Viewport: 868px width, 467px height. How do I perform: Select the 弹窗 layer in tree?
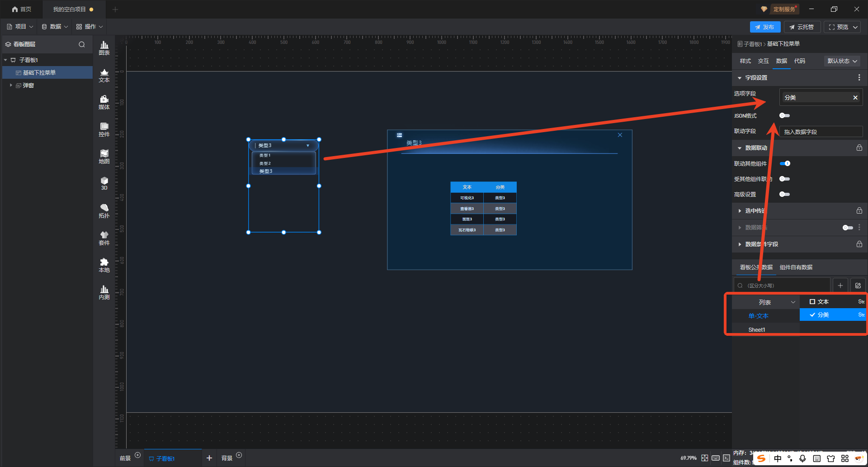click(28, 86)
